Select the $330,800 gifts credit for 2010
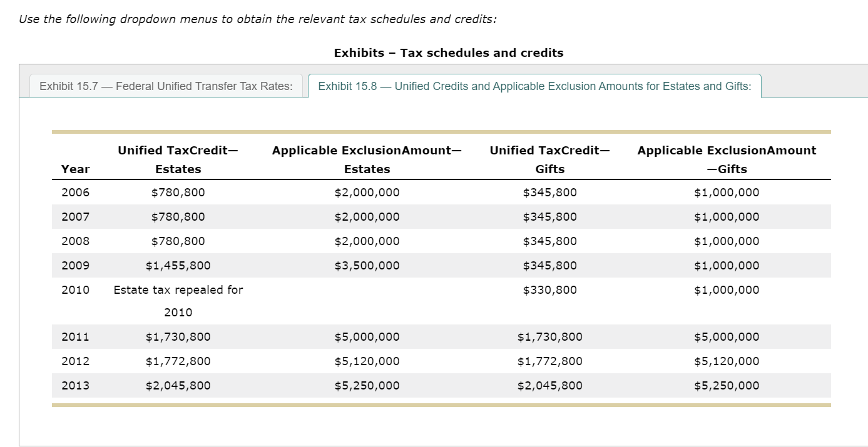Screen dimensions: 868x447 coord(549,289)
